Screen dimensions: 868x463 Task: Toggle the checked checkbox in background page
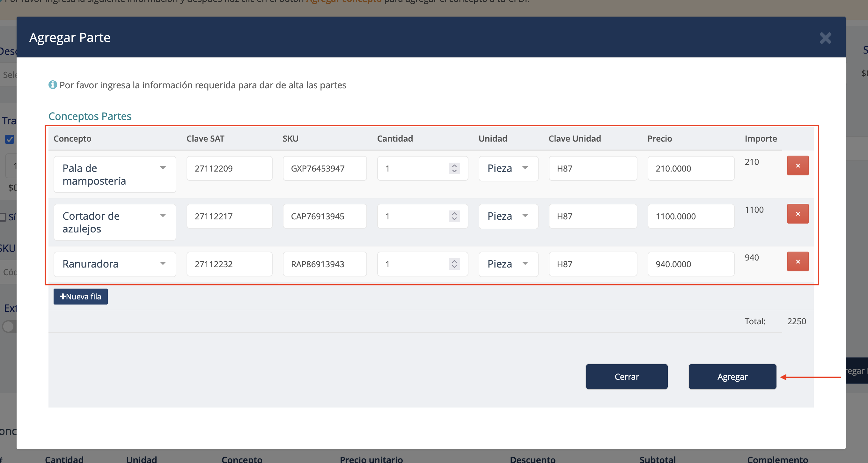pos(10,139)
